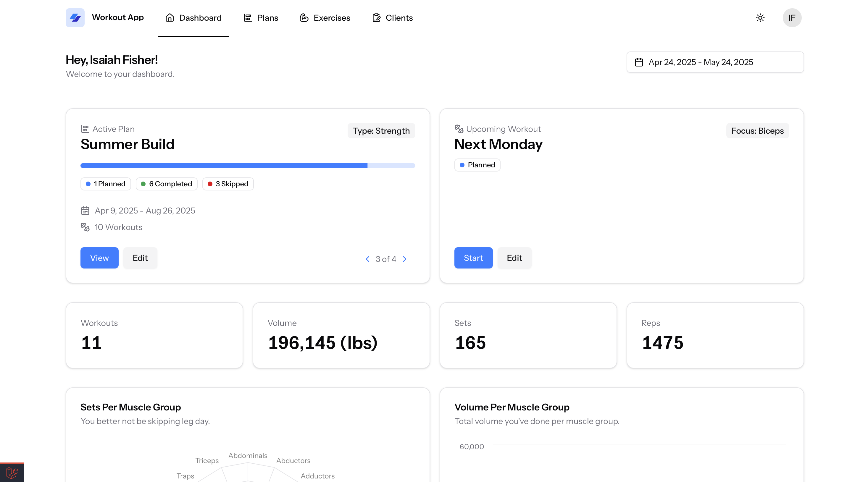Click the calendar icon beside plan dates

coord(85,211)
